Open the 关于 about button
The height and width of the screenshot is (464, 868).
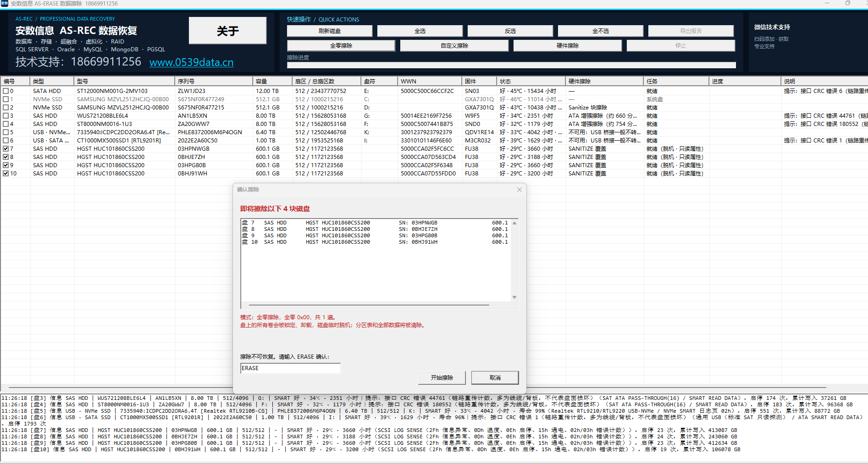pyautogui.click(x=227, y=31)
